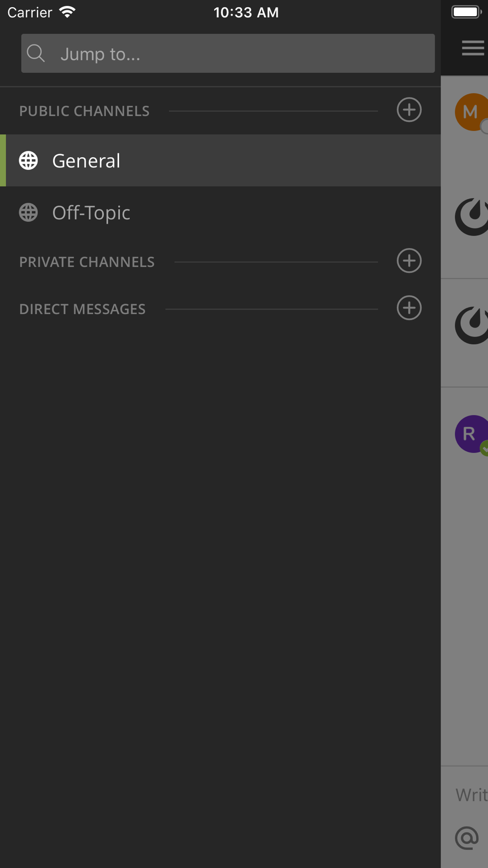This screenshot has width=488, height=868.
Task: Add a new private channel
Action: click(409, 261)
